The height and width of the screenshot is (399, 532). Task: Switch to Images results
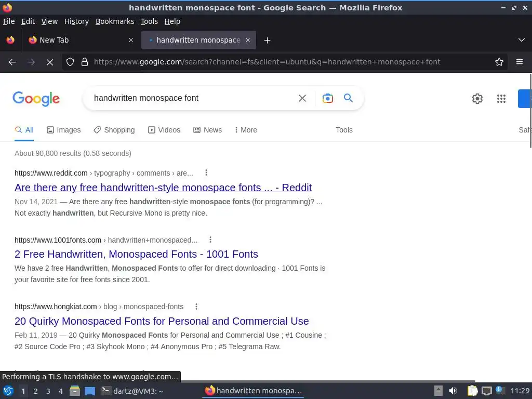coord(64,130)
